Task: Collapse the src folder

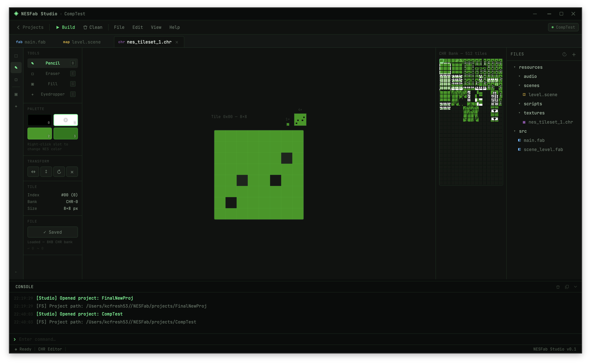Action: pyautogui.click(x=515, y=131)
